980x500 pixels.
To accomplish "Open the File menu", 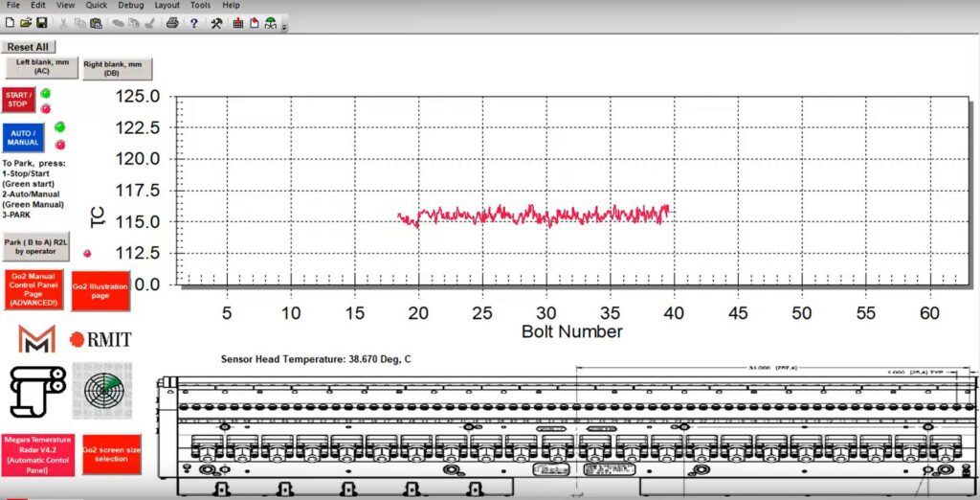I will [x=13, y=5].
